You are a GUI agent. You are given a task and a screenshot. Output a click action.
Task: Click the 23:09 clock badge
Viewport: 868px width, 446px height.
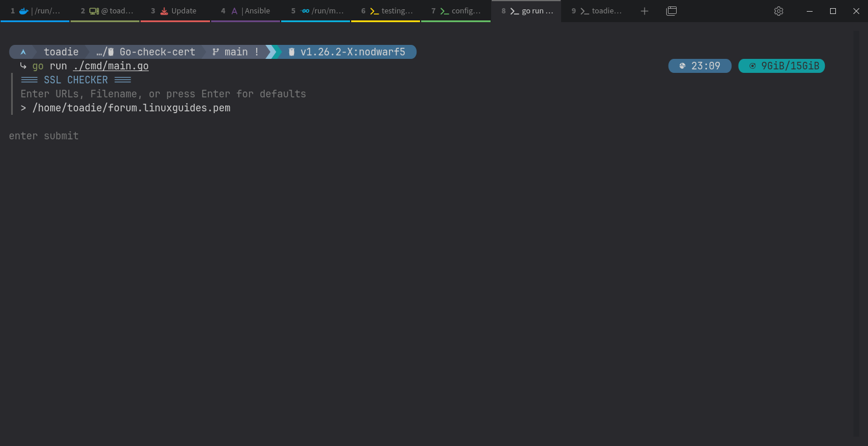tap(700, 66)
